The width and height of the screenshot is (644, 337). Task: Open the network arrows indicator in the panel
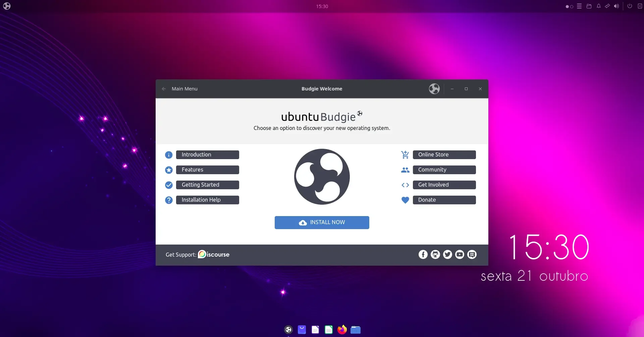(607, 6)
